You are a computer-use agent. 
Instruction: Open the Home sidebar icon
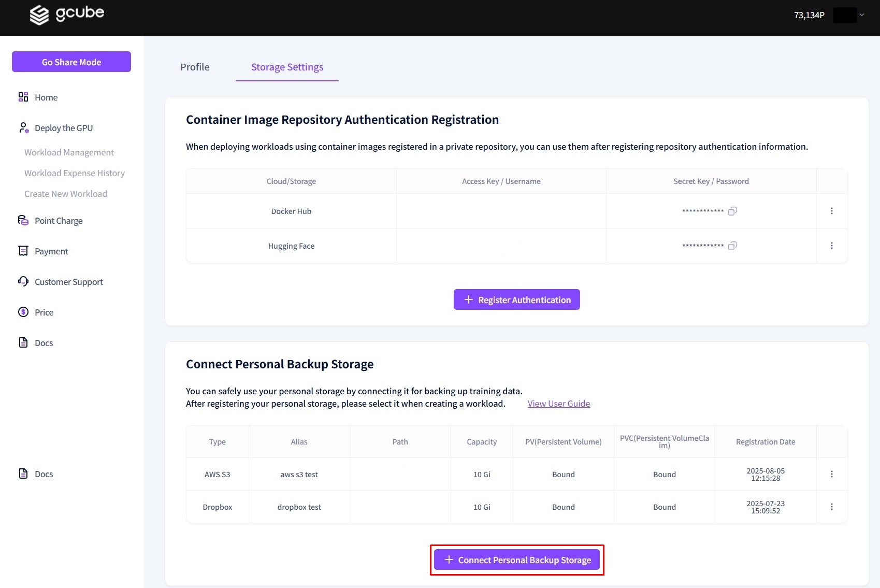pyautogui.click(x=23, y=97)
